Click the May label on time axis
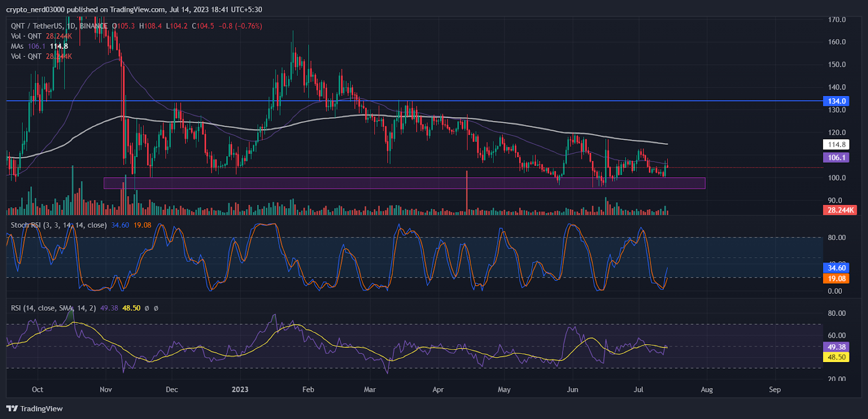Image resolution: width=868 pixels, height=419 pixels. pos(504,390)
